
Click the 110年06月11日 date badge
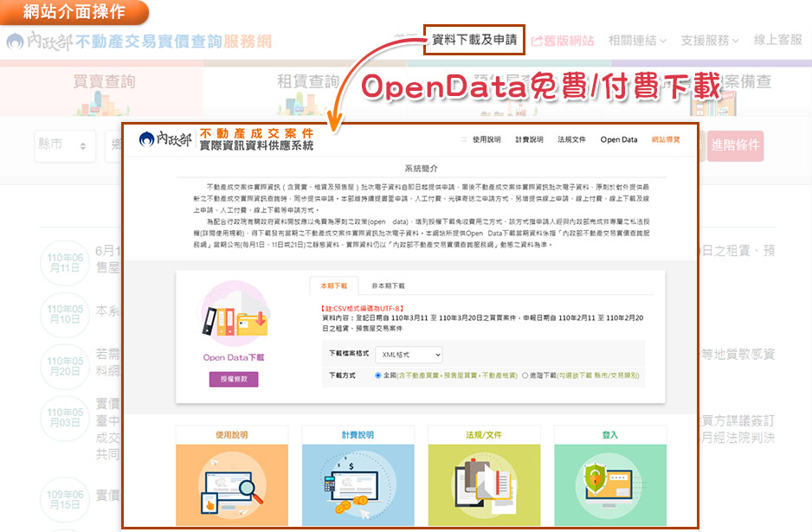point(65,263)
